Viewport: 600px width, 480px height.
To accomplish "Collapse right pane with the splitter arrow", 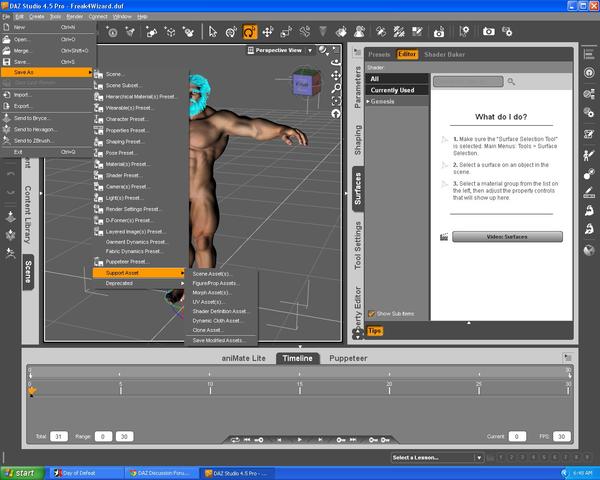I will coord(346,193).
